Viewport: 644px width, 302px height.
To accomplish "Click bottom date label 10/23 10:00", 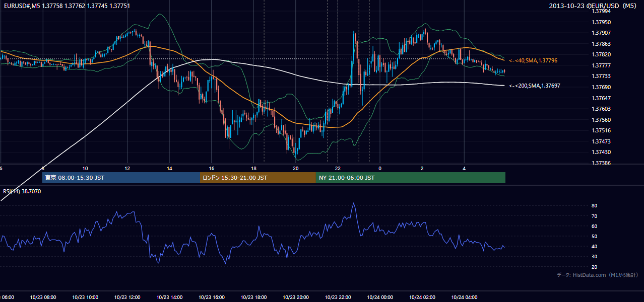I will (x=85, y=297).
